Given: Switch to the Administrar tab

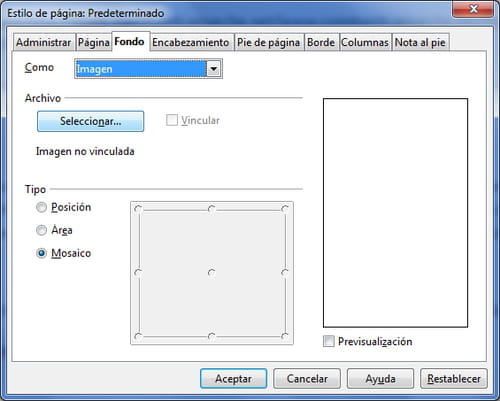Looking at the screenshot, I should click(44, 43).
